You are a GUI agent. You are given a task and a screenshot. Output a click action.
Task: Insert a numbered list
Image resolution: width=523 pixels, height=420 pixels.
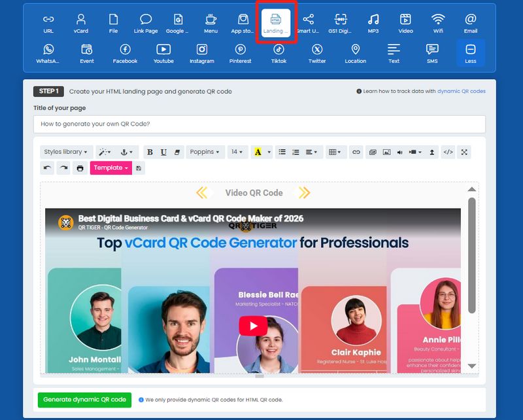click(295, 152)
